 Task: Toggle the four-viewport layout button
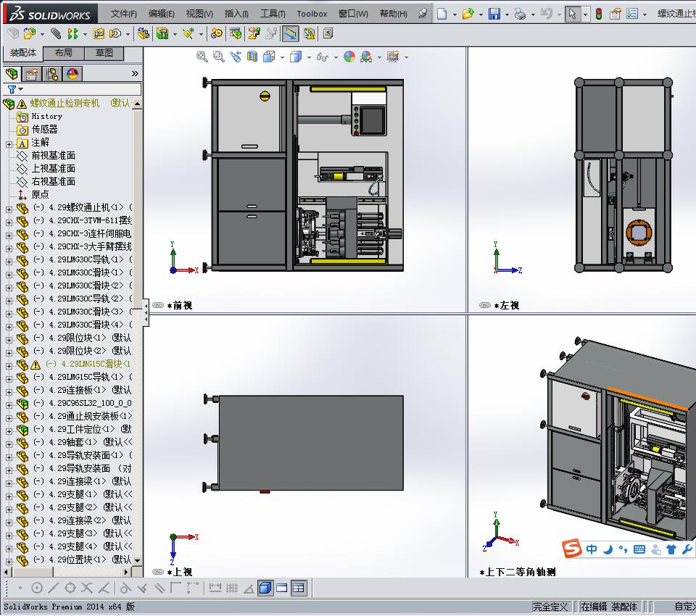click(299, 588)
